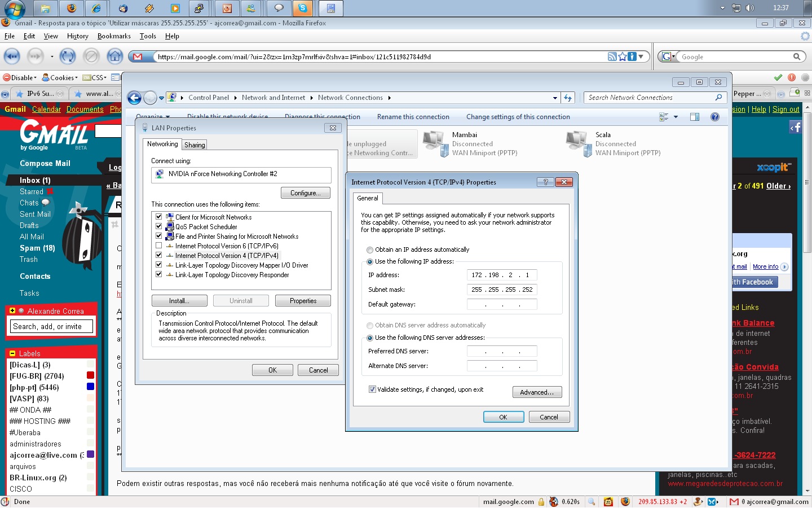812x508 pixels.
Task: Uncheck Validate settings, if changed, upon exit
Action: (x=372, y=389)
